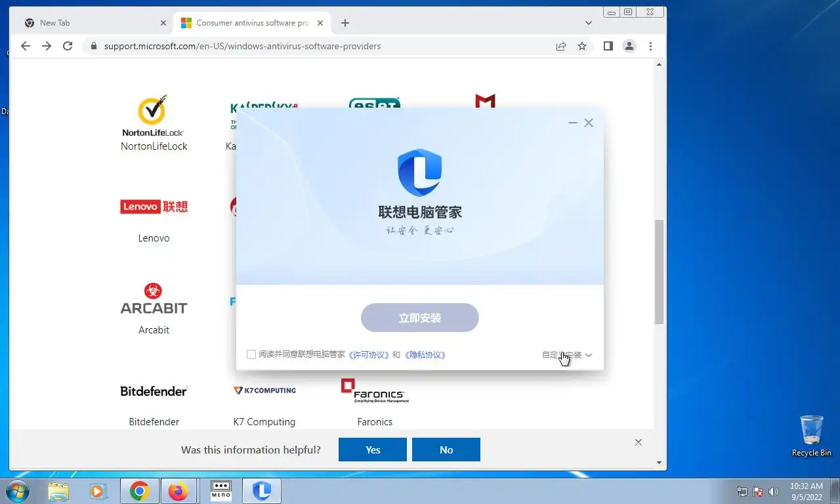Click the NortonLifeLock logo

(x=154, y=115)
